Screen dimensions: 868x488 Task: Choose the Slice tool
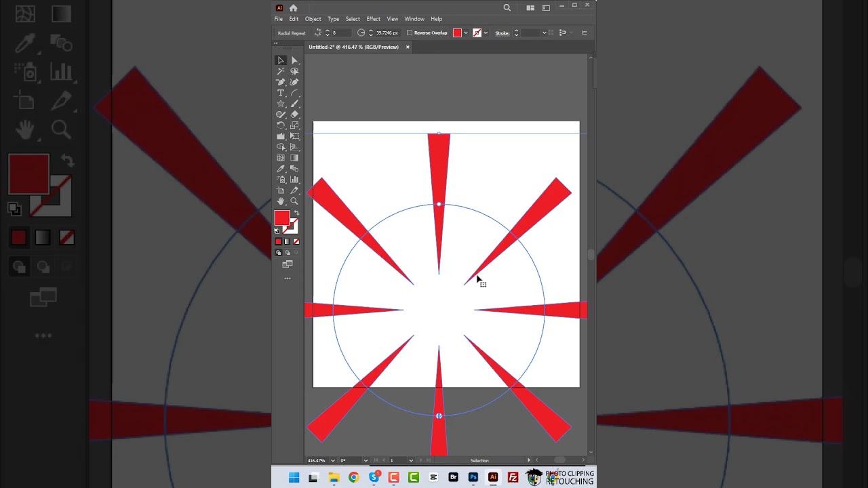click(294, 190)
